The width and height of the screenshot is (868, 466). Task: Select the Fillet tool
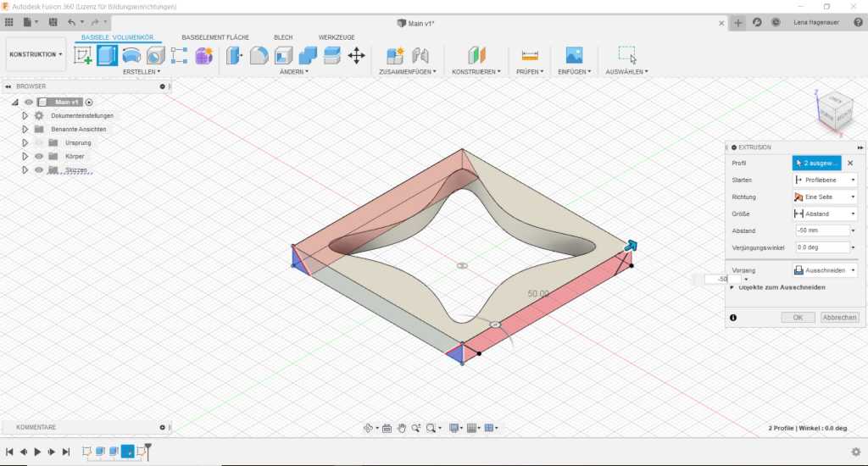[259, 55]
